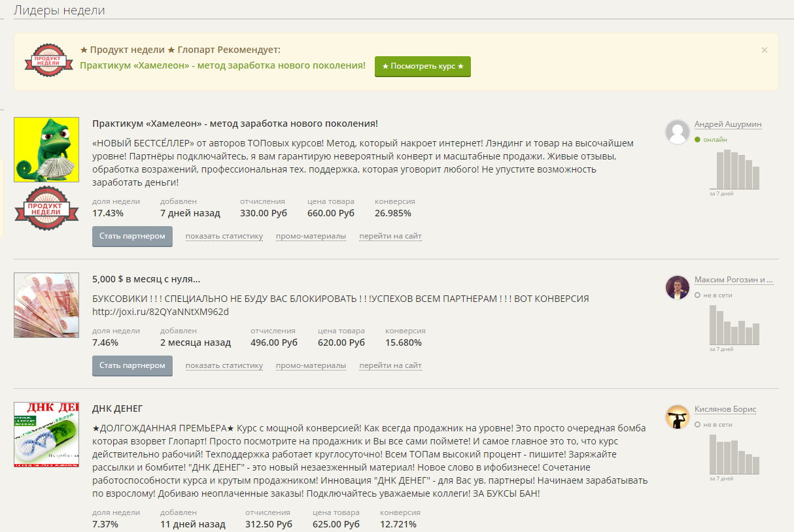Open Андрей Ашурмин's profile name link
This screenshot has width=794, height=532.
727,124
